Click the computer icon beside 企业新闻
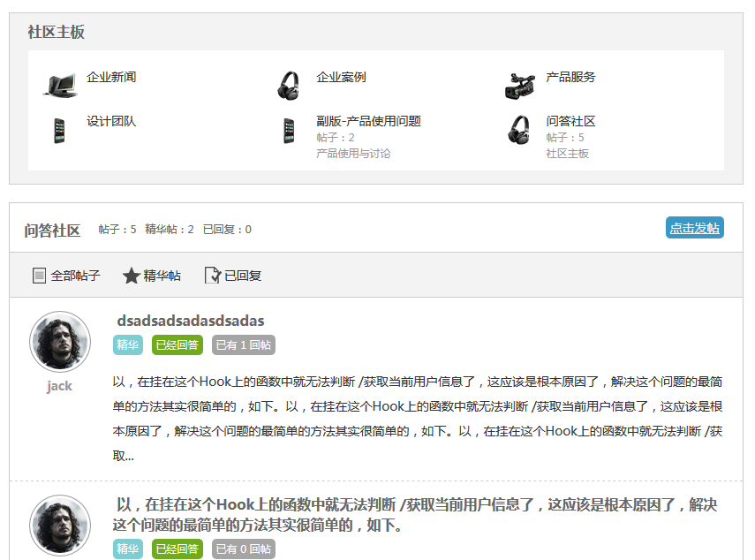 coord(60,86)
